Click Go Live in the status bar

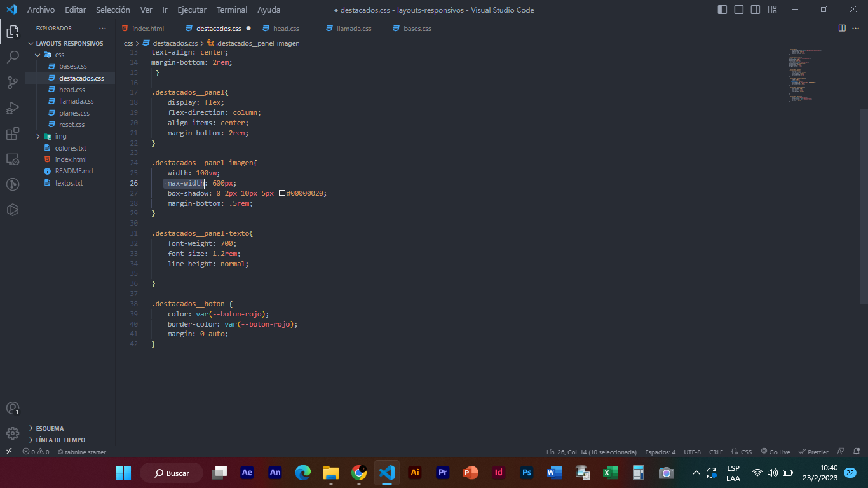point(775,452)
